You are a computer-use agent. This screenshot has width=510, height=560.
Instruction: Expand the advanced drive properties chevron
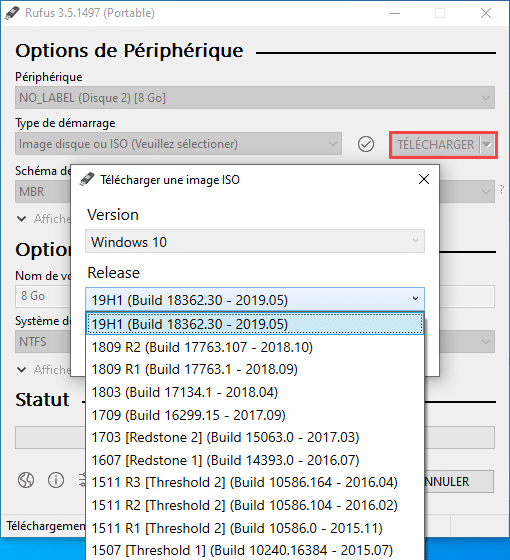21,219
